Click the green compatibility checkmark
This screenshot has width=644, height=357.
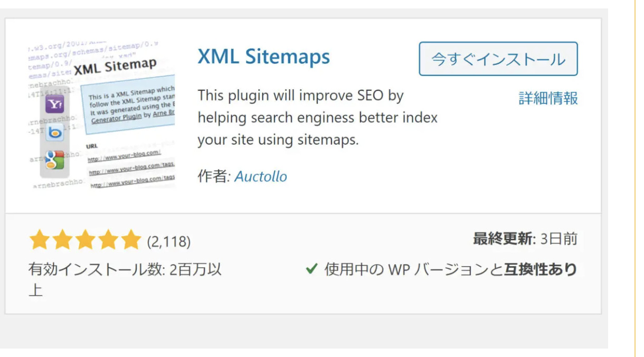click(311, 270)
